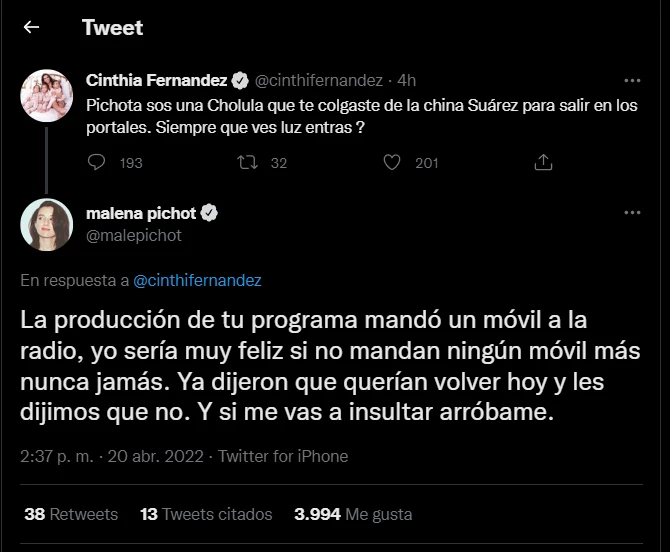View the 13 Tweets citados list
The width and height of the screenshot is (670, 552).
coord(206,514)
